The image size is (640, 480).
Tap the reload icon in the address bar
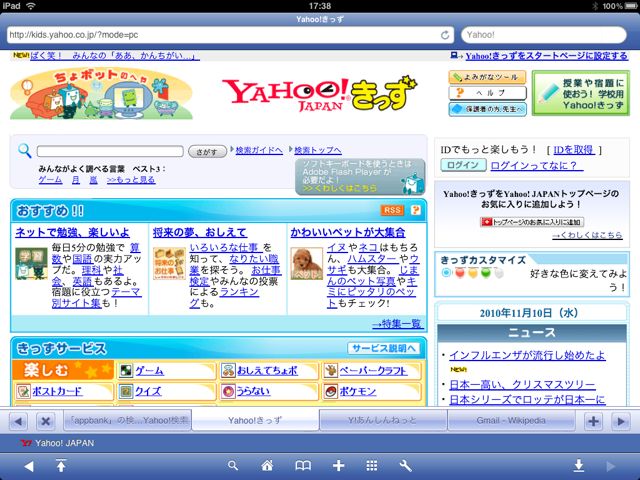click(445, 35)
